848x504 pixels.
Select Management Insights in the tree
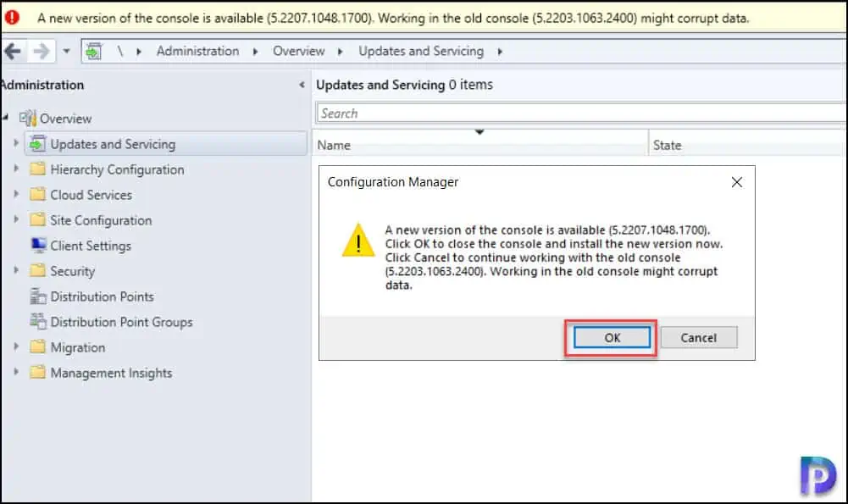pos(112,373)
